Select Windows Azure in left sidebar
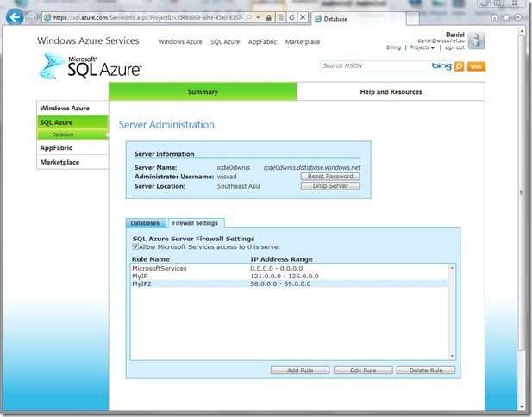Image resolution: width=532 pixels, height=417 pixels. coord(72,109)
